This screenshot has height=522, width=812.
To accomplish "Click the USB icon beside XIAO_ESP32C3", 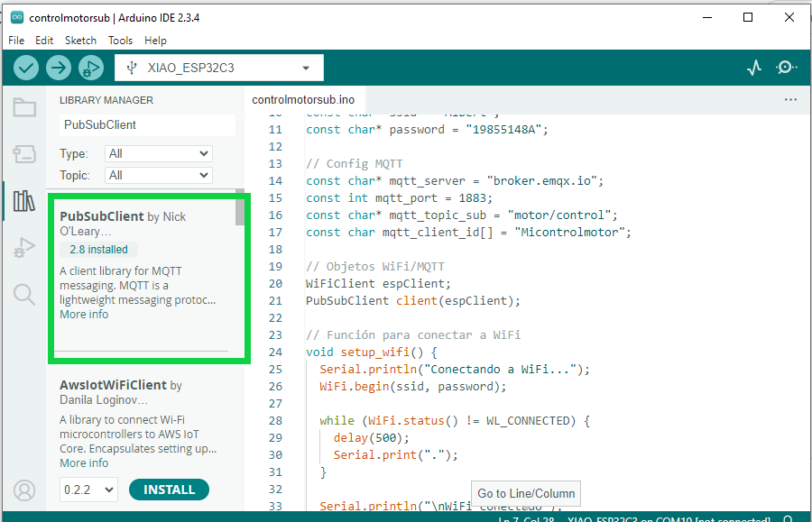I will click(132, 68).
